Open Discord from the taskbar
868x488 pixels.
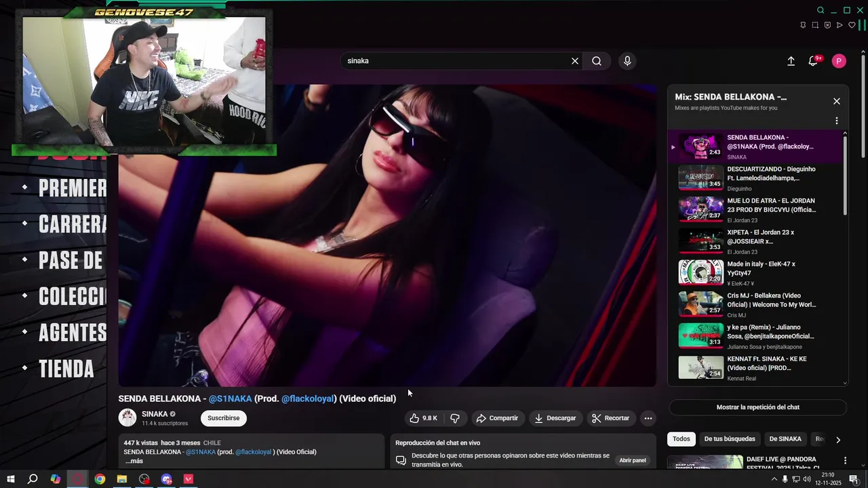[x=167, y=479]
